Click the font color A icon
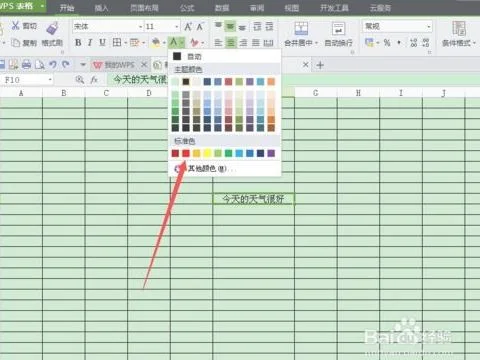This screenshot has width=480, height=360. pos(173,42)
